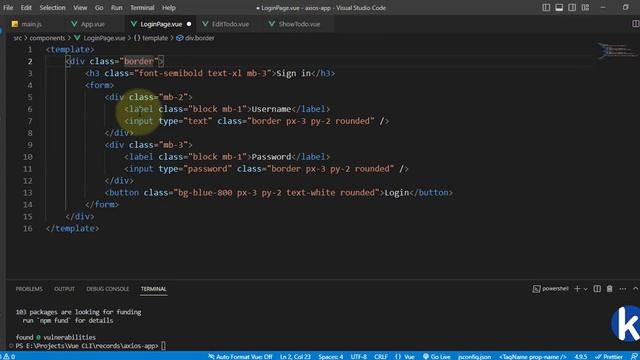Click the unsaved dot on LoginPage.vue tab
This screenshot has width=640, height=360.
point(189,24)
